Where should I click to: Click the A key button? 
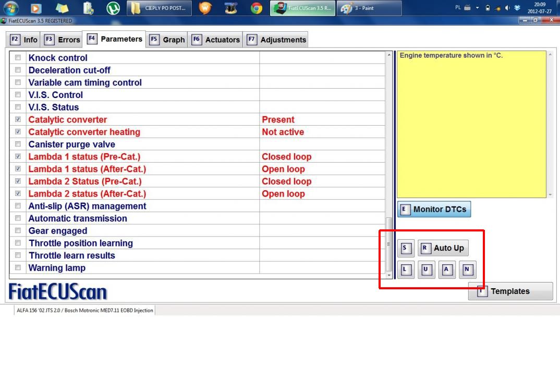[447, 269]
